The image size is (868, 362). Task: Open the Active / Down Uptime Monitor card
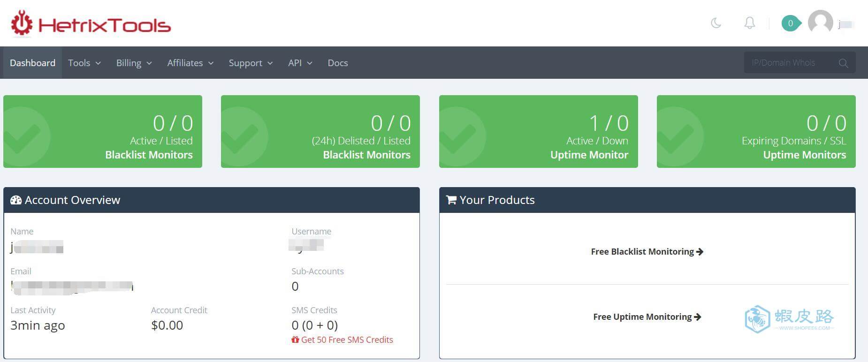click(x=539, y=131)
